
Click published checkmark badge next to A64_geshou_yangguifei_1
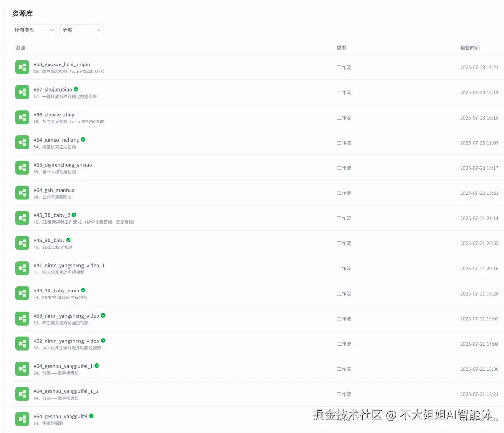pos(97,366)
